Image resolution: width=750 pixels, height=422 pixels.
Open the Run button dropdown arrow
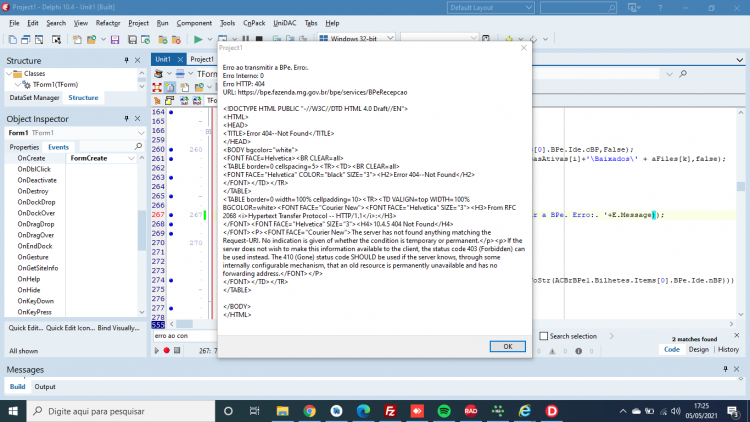[210, 40]
